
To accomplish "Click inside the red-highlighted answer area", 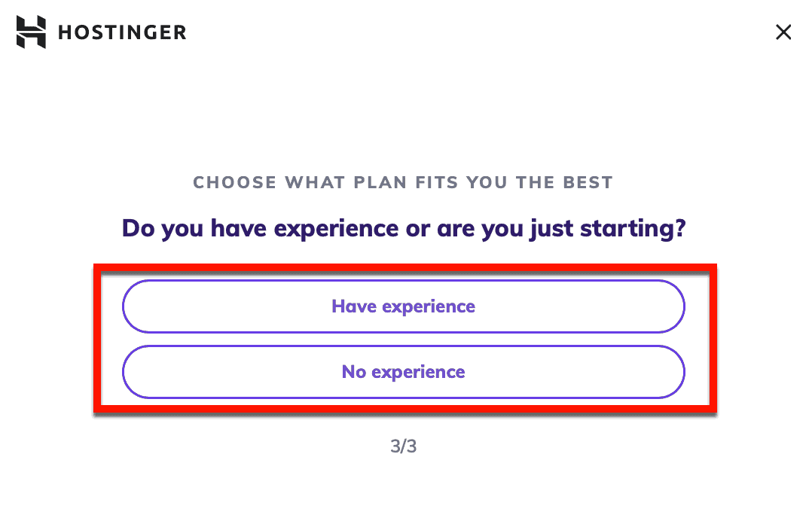I will 404,339.
